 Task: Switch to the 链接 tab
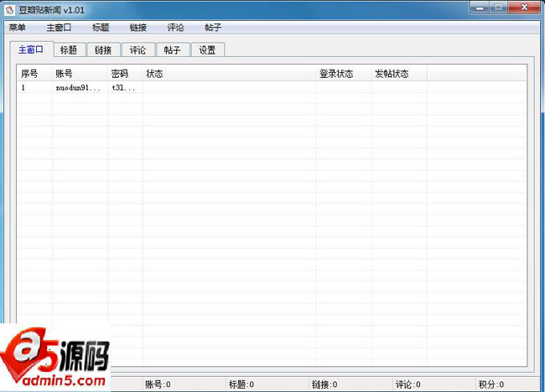click(103, 50)
